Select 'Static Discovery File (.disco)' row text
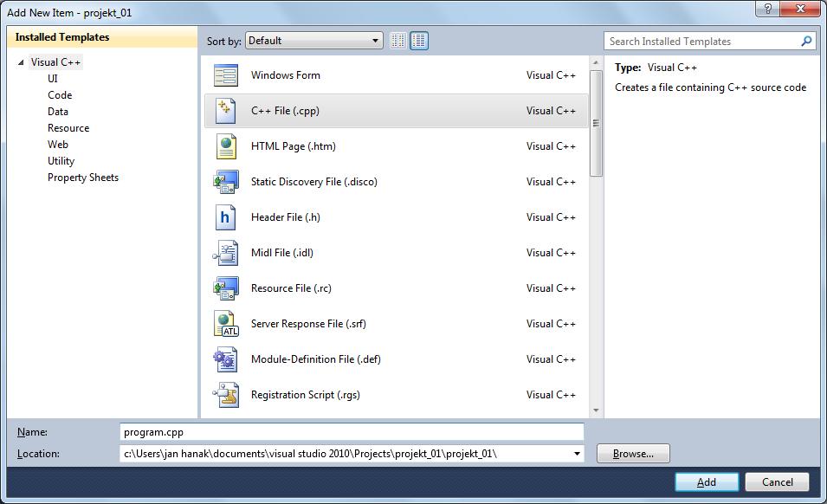Screen dimensions: 827x504 click(x=314, y=182)
